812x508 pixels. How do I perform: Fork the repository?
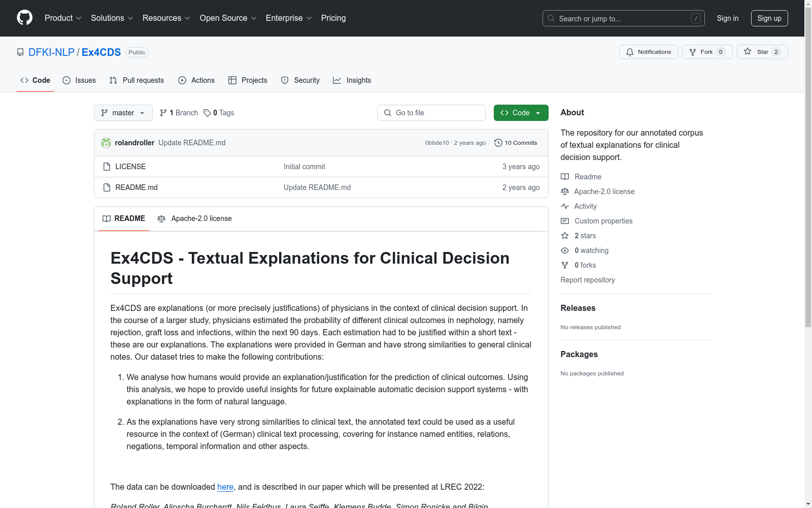click(707, 52)
